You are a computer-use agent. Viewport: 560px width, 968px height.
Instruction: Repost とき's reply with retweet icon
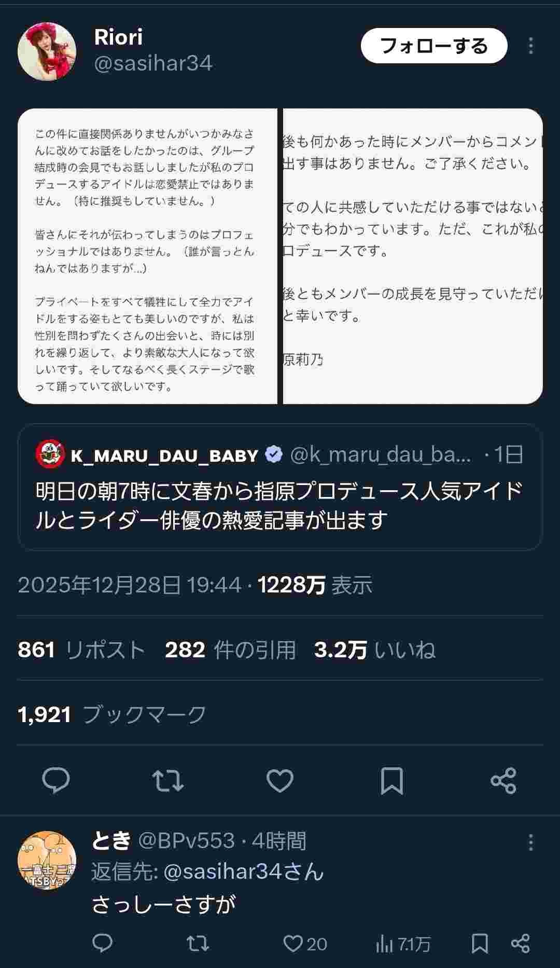pyautogui.click(x=197, y=944)
